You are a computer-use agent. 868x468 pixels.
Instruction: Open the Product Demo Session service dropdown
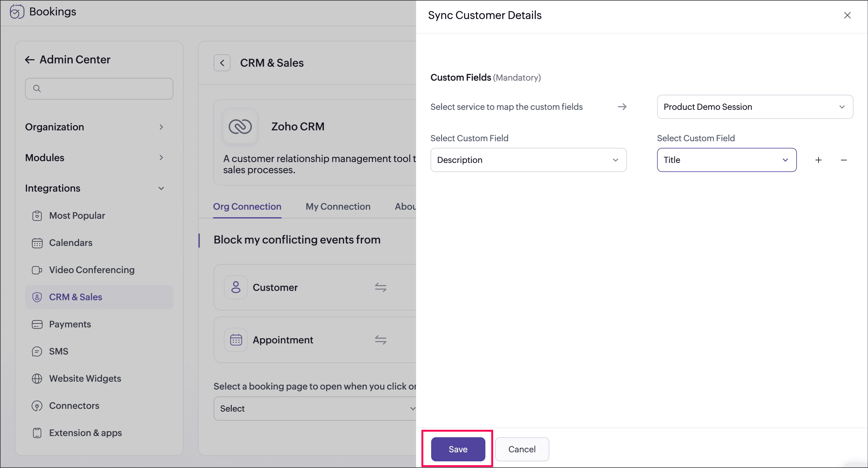click(755, 107)
